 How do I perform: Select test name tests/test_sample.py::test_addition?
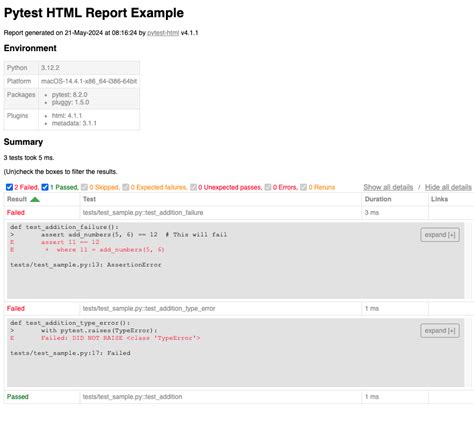point(132,397)
